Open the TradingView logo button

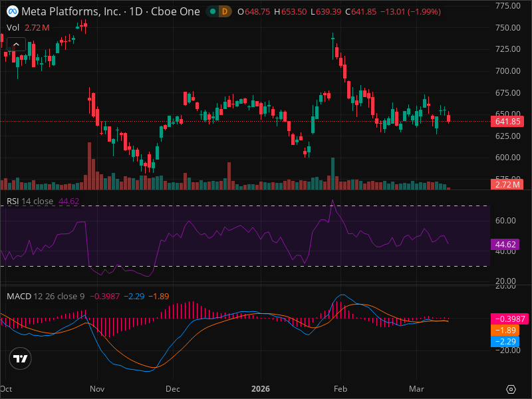(21, 358)
